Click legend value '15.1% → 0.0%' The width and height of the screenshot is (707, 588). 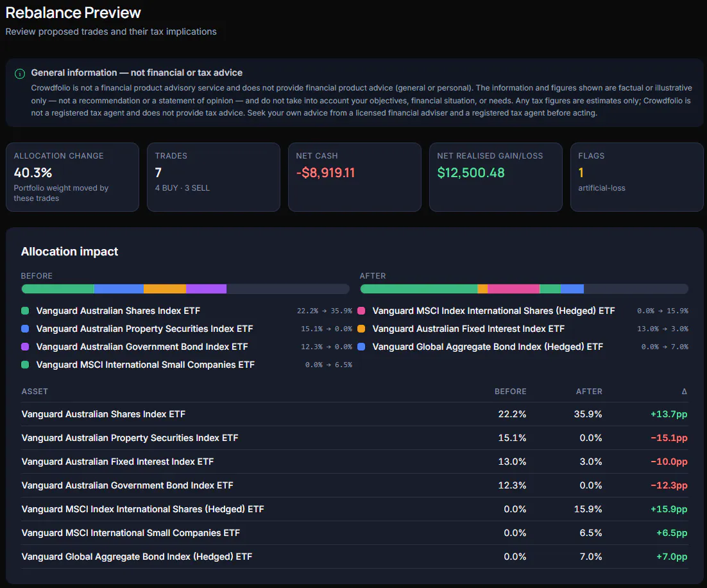pos(327,329)
